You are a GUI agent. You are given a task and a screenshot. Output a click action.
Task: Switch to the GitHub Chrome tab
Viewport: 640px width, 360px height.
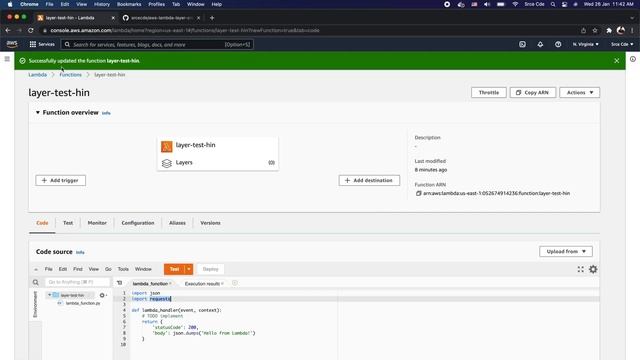coord(161,18)
